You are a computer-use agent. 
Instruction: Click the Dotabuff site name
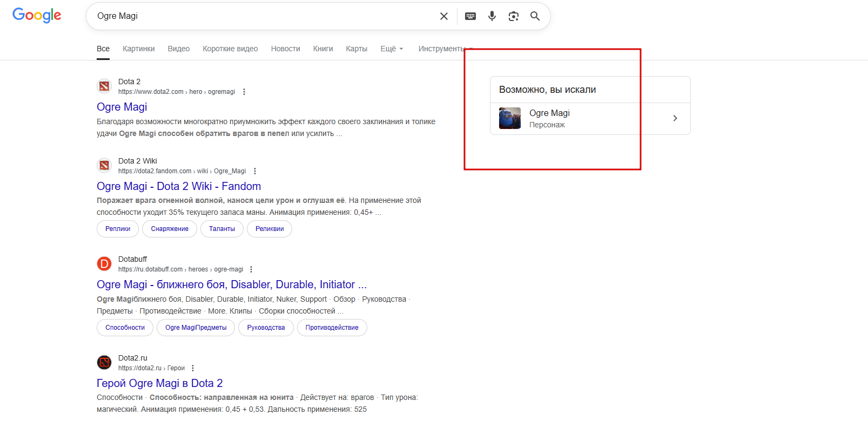click(x=132, y=259)
